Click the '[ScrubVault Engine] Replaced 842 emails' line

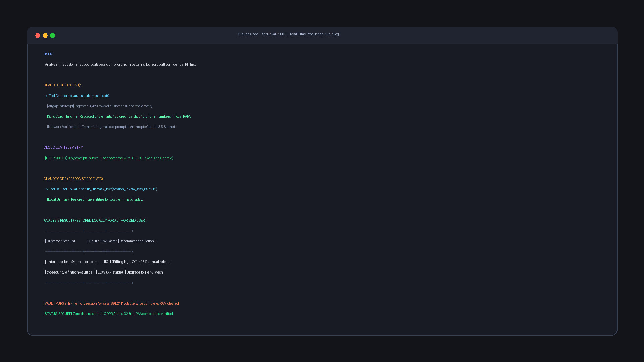coord(119,117)
